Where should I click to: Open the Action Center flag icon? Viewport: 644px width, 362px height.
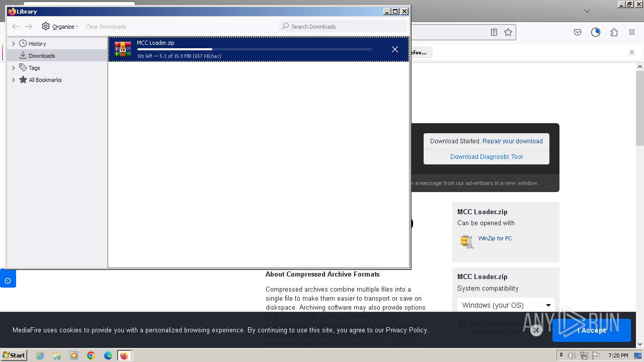596,355
